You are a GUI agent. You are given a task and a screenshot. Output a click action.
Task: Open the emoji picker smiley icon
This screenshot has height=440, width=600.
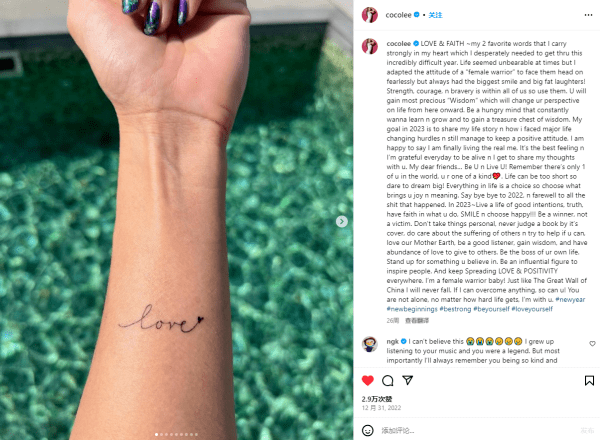(x=368, y=430)
